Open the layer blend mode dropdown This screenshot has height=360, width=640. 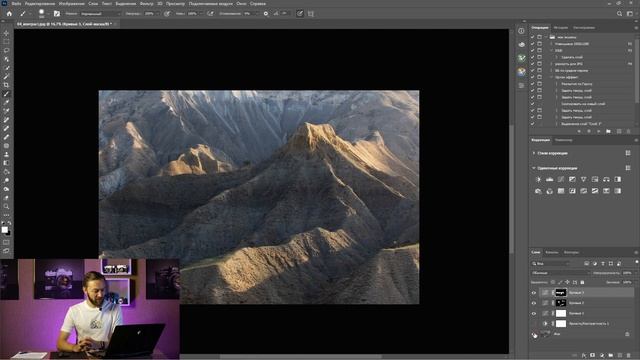(x=560, y=273)
